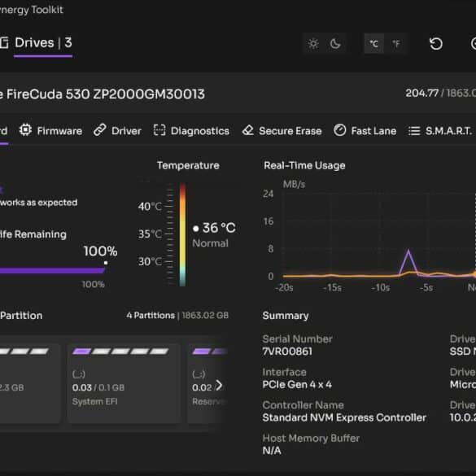Viewport: 476px width, 476px height.
Task: Open the Secure Erase tab
Action: tap(282, 130)
